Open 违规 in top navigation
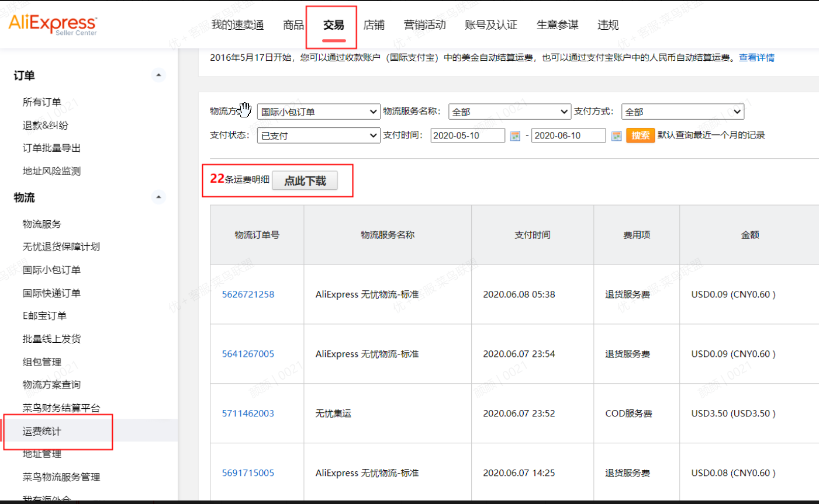 click(x=608, y=25)
